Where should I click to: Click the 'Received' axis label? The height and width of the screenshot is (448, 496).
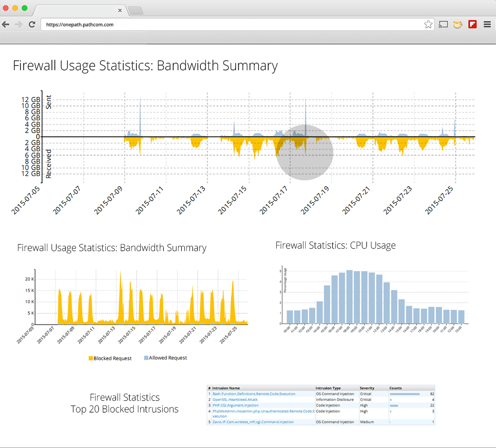coord(48,164)
